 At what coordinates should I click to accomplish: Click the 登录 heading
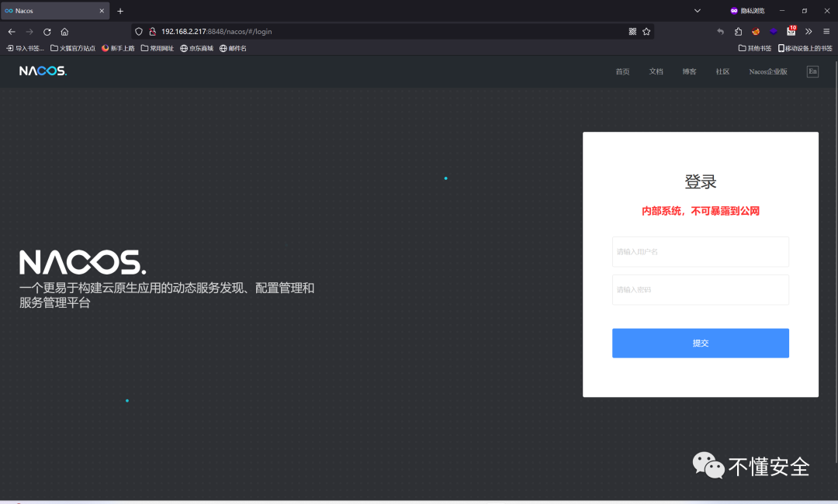700,181
